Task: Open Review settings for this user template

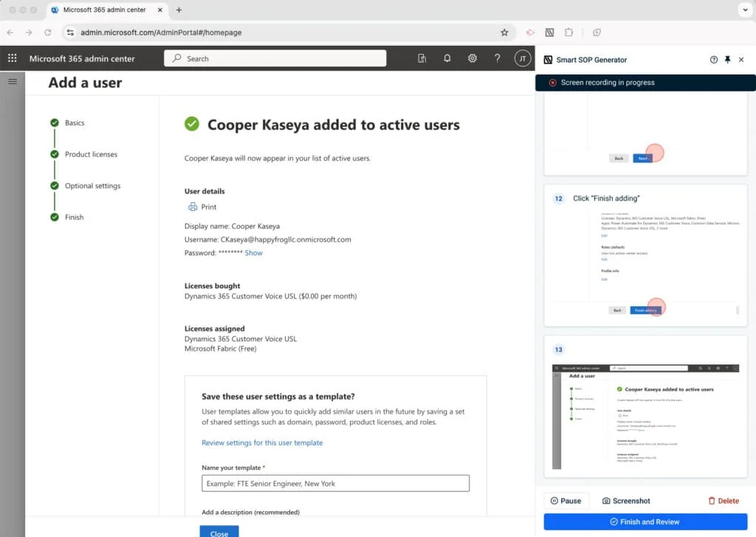Action: [262, 443]
